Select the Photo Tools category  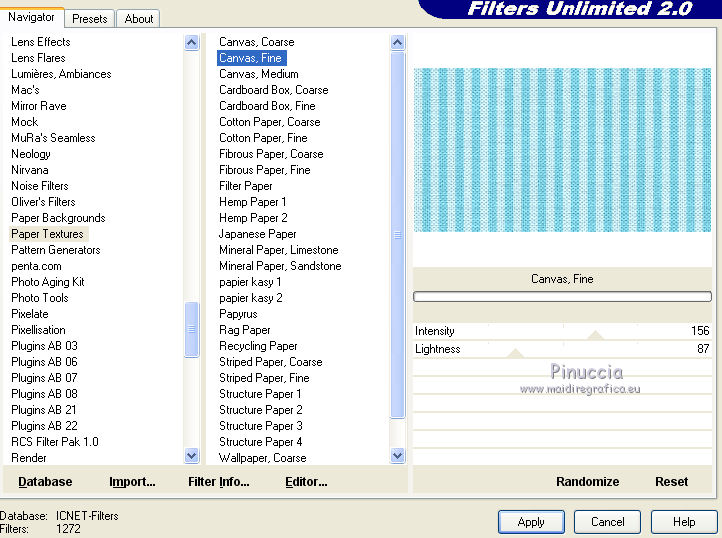40,298
